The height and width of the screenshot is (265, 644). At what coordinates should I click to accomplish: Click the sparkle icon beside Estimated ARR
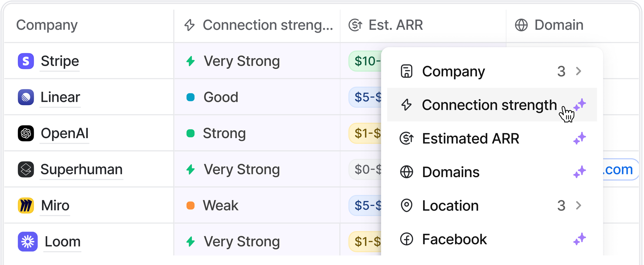[579, 138]
